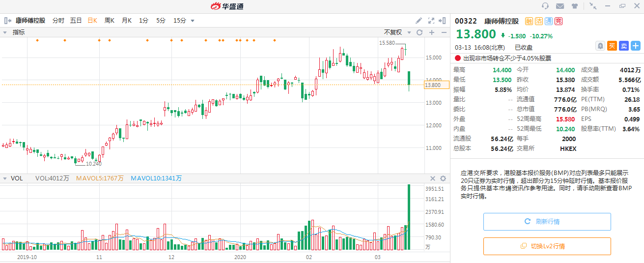
Task: Open customer service headset icon
Action: pos(545,6)
